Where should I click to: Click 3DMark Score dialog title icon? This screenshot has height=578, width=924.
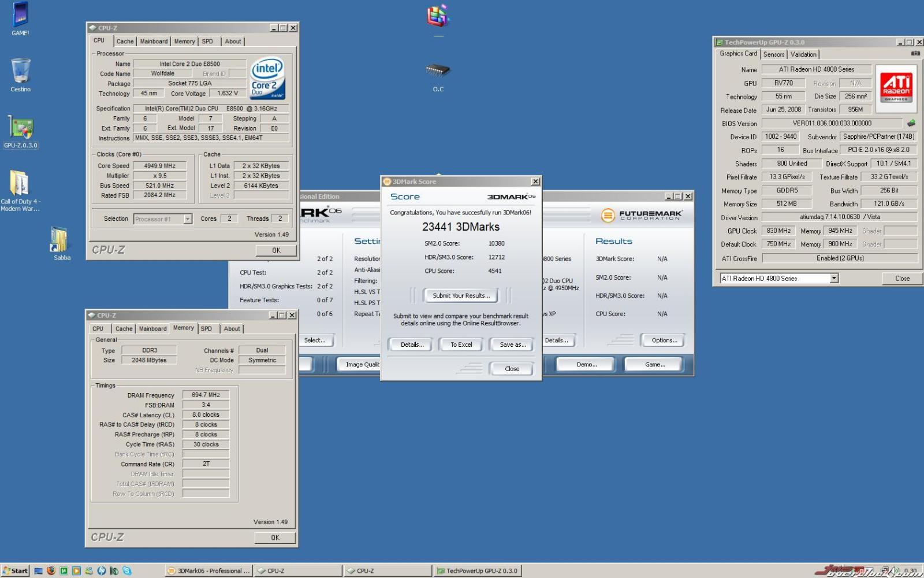click(x=387, y=181)
